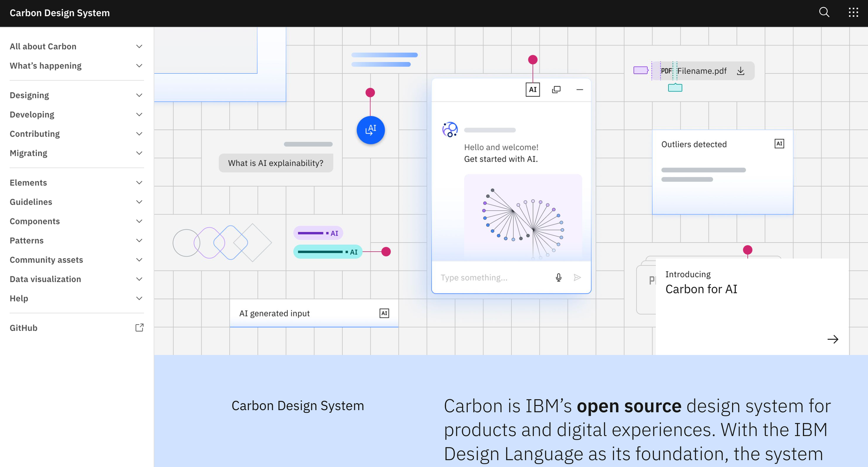Click the AI label in chat panel header

click(533, 90)
